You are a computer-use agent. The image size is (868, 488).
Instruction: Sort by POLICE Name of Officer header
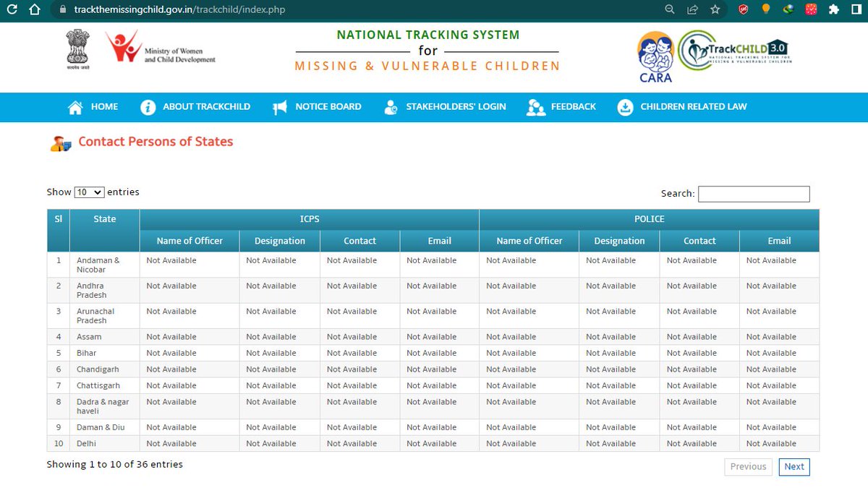click(529, 241)
